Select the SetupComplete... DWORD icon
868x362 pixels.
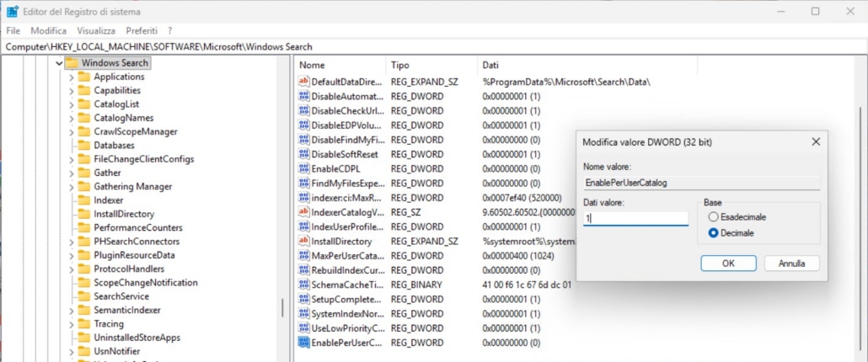coord(303,300)
